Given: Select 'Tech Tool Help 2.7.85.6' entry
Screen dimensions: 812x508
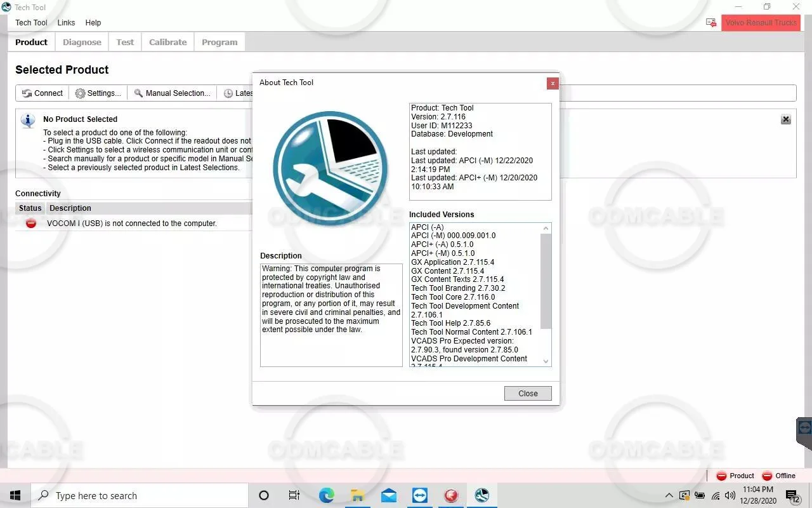Looking at the screenshot, I should point(450,323).
